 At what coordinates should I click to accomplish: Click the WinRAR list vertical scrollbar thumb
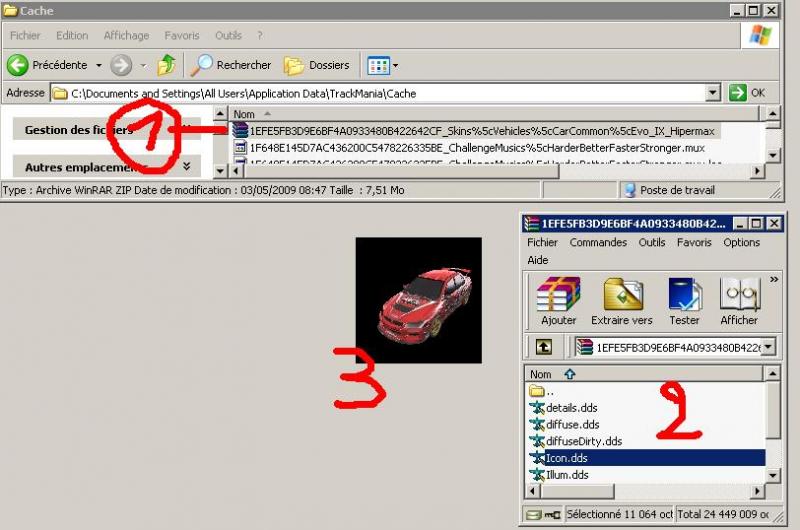[772, 410]
